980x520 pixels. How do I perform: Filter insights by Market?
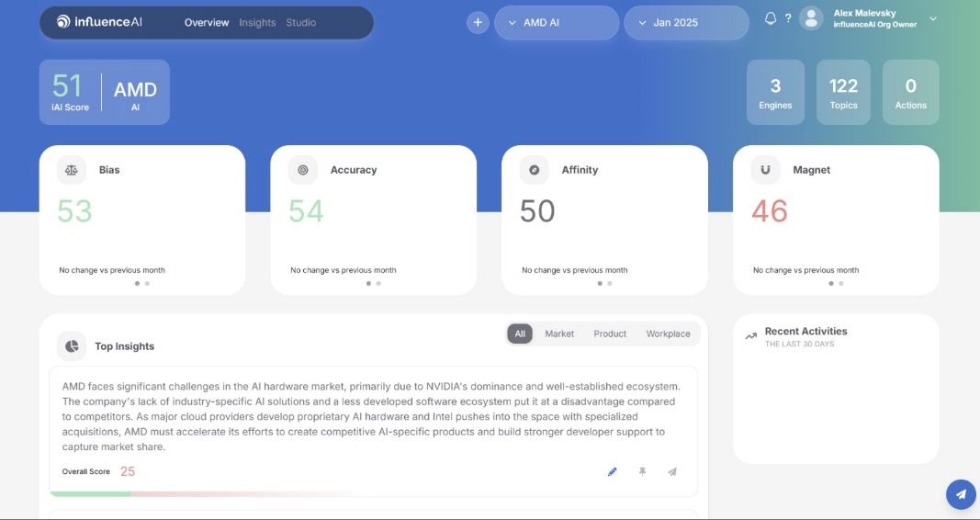click(559, 333)
